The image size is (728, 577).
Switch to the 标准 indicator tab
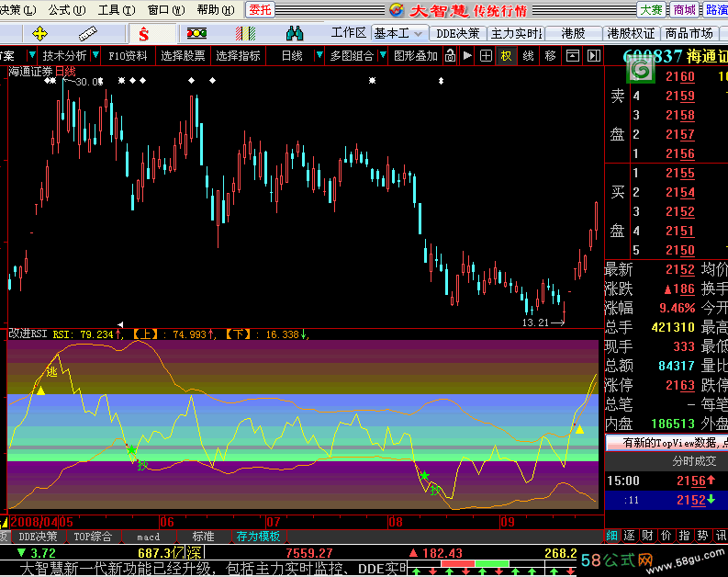[204, 537]
